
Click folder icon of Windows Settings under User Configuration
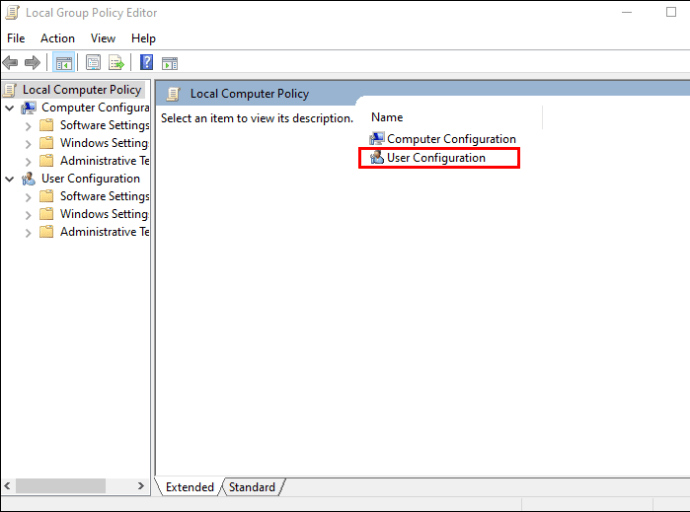click(47, 214)
